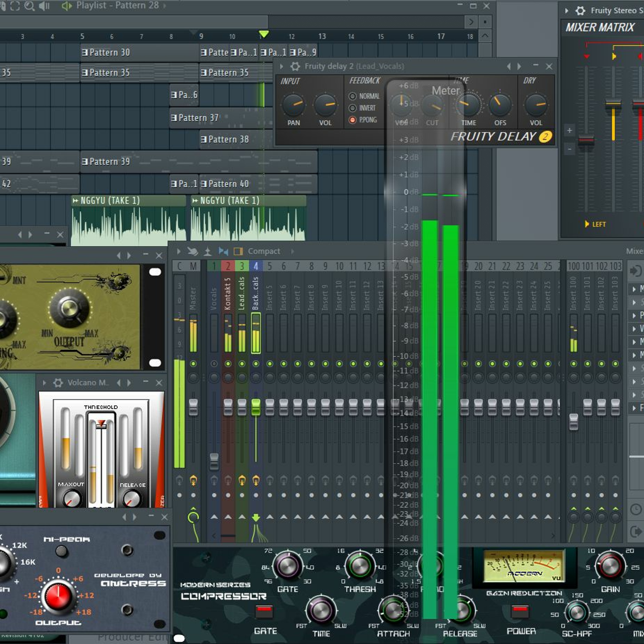
Task: Click the plus button in Mixer Matrix
Action: (570, 130)
